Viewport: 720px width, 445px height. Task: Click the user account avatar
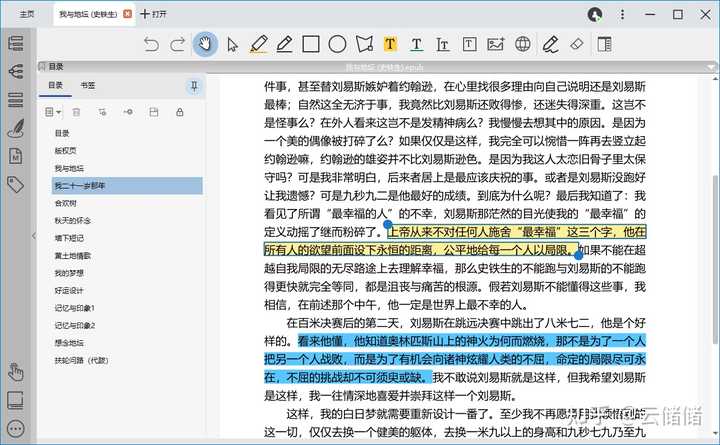(x=595, y=15)
